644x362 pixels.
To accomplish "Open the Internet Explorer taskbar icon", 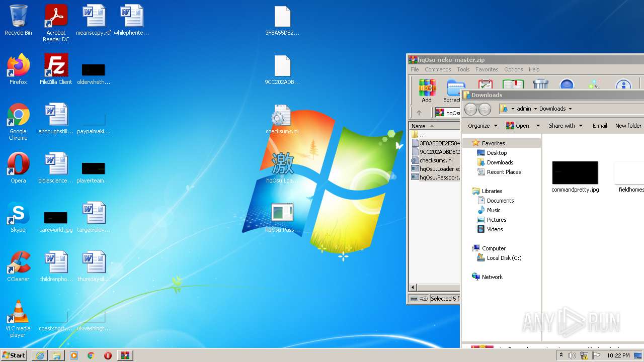I will 40,355.
